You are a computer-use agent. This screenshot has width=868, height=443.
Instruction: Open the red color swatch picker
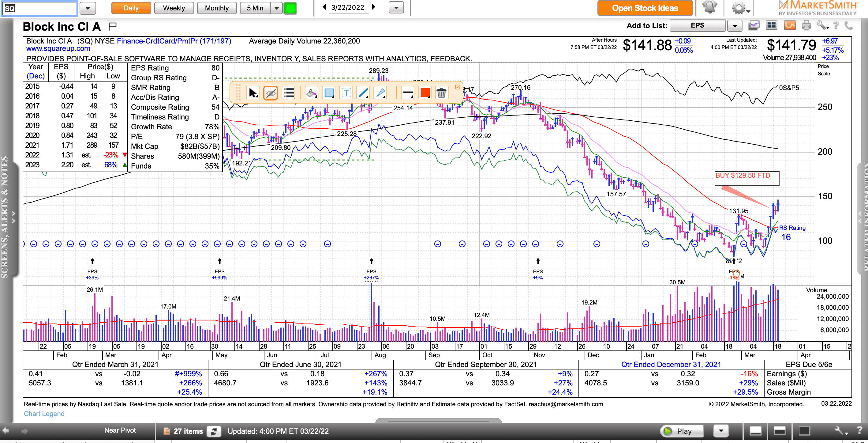[x=425, y=93]
